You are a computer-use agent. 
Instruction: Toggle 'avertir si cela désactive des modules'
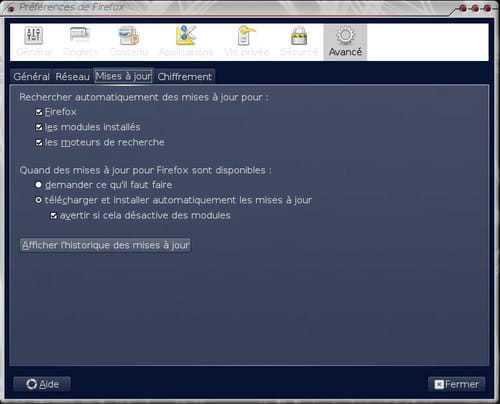pyautogui.click(x=54, y=215)
